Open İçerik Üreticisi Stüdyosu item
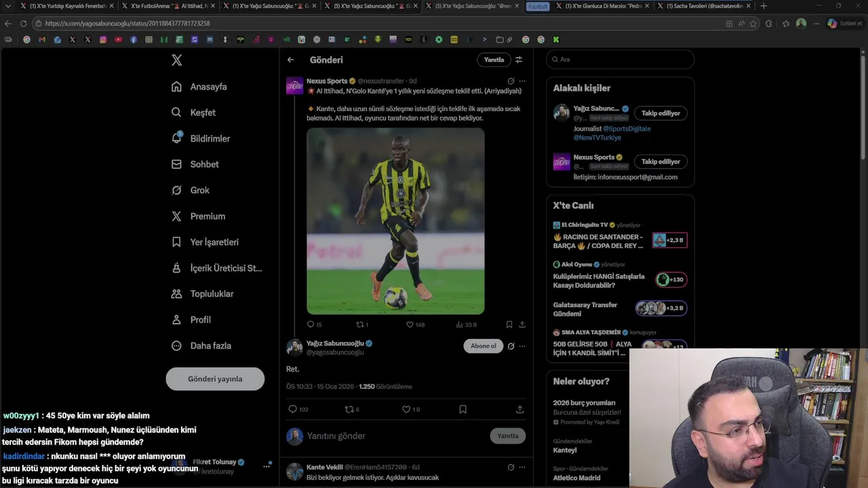Image resolution: width=868 pixels, height=488 pixels. click(216, 268)
